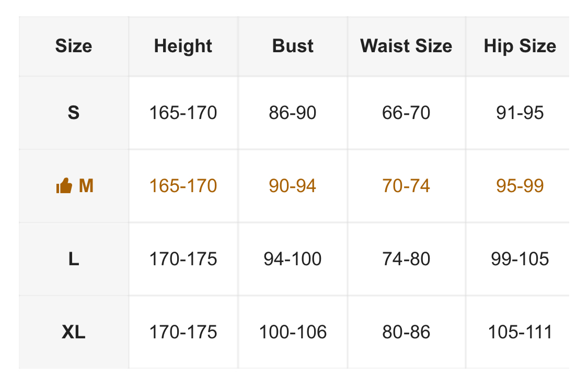The image size is (588, 377).
Task: Select the XL size row label
Action: 74,332
